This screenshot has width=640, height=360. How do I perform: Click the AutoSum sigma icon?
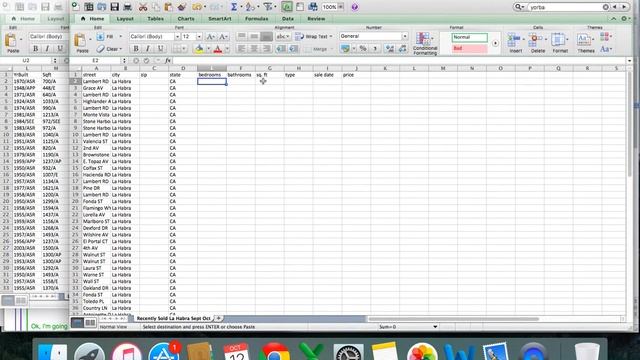coord(234,7)
